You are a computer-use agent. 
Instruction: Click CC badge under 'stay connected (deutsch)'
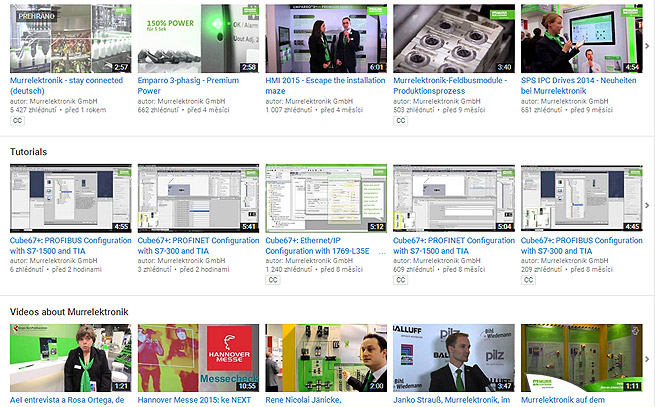click(17, 121)
